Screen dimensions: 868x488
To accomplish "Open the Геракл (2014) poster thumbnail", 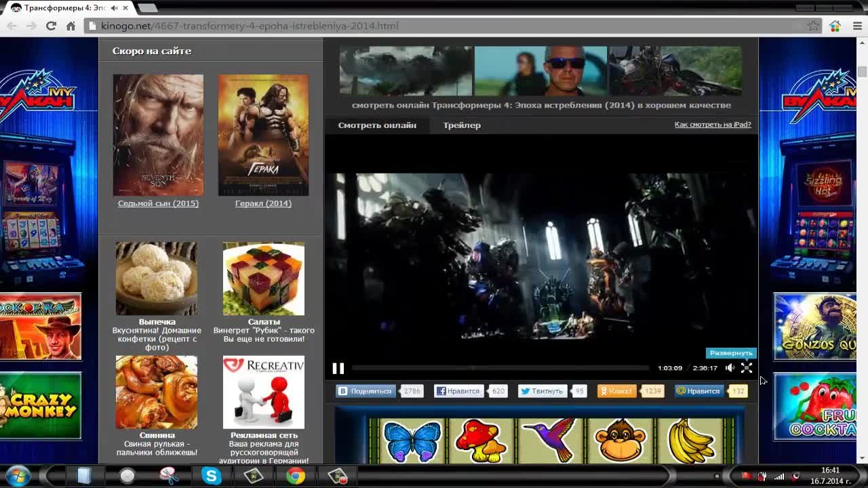I will pos(263,135).
